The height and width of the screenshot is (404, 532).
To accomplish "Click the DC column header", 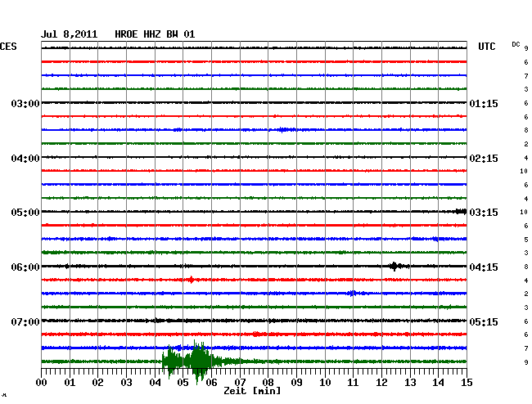I will pyautogui.click(x=516, y=44).
